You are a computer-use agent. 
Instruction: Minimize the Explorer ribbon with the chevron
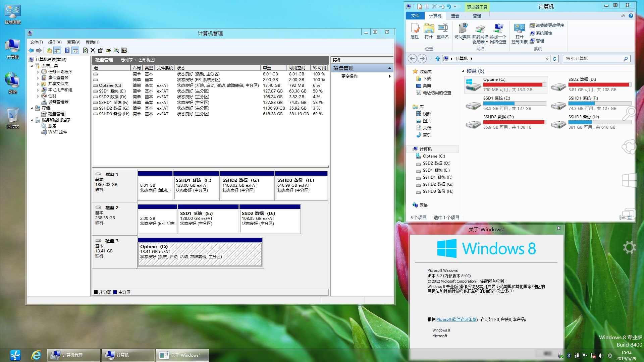(623, 16)
